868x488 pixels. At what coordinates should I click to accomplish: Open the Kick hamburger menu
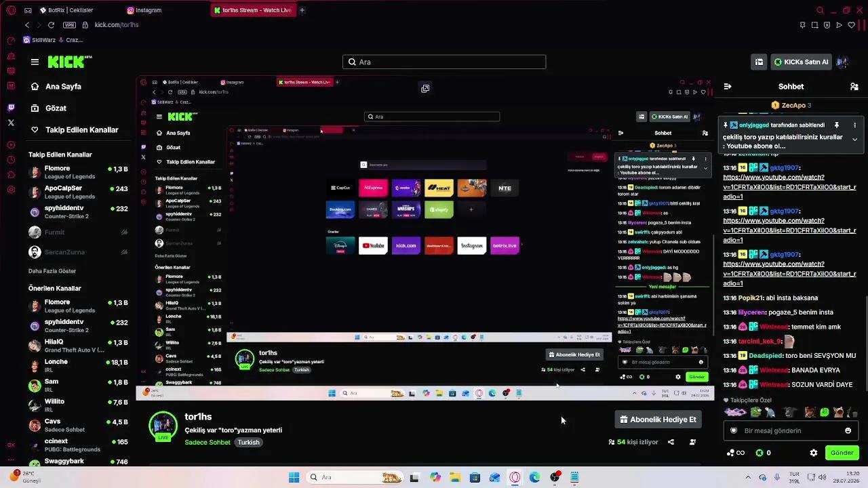(35, 62)
